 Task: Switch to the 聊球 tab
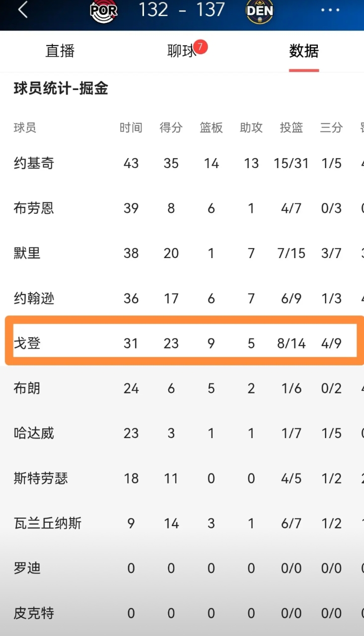click(x=182, y=51)
